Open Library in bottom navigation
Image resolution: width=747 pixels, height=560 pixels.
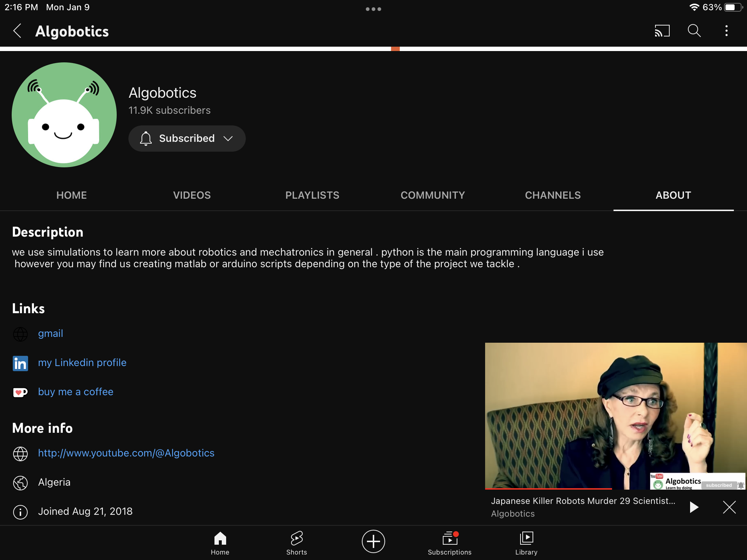coord(526,543)
